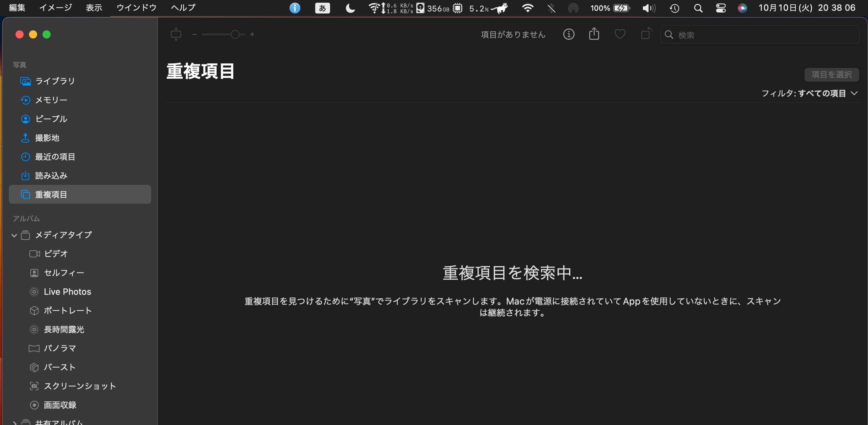868x425 pixels.
Task: Click the zoom slider handle
Action: [235, 34]
